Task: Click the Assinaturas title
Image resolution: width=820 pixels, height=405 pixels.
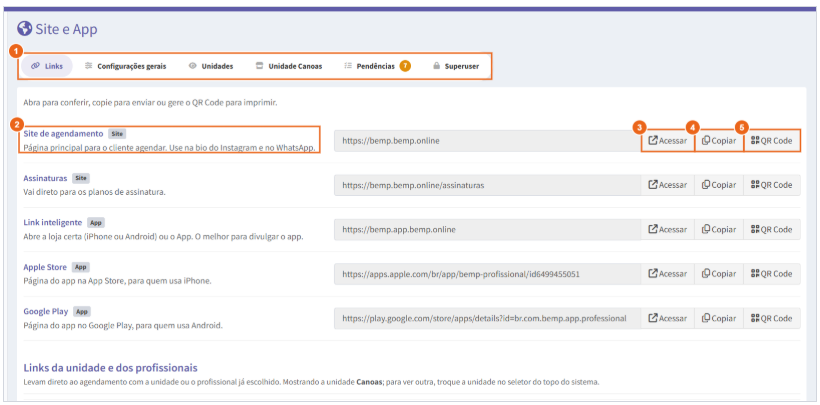Action: (45, 178)
